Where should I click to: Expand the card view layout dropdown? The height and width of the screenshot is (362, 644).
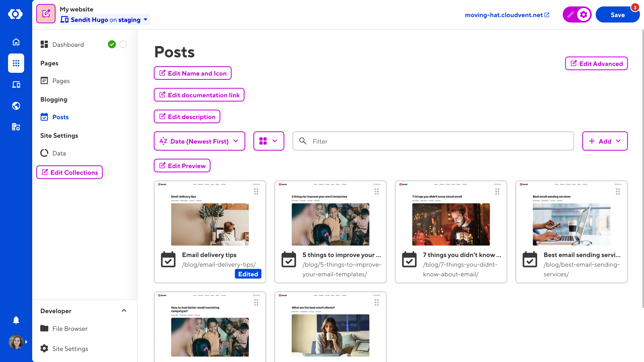[x=268, y=141]
